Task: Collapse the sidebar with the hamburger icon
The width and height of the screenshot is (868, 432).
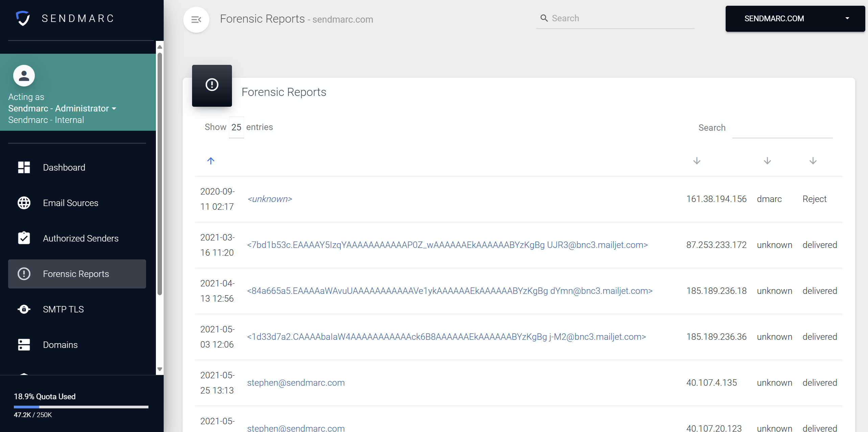Action: click(x=196, y=19)
